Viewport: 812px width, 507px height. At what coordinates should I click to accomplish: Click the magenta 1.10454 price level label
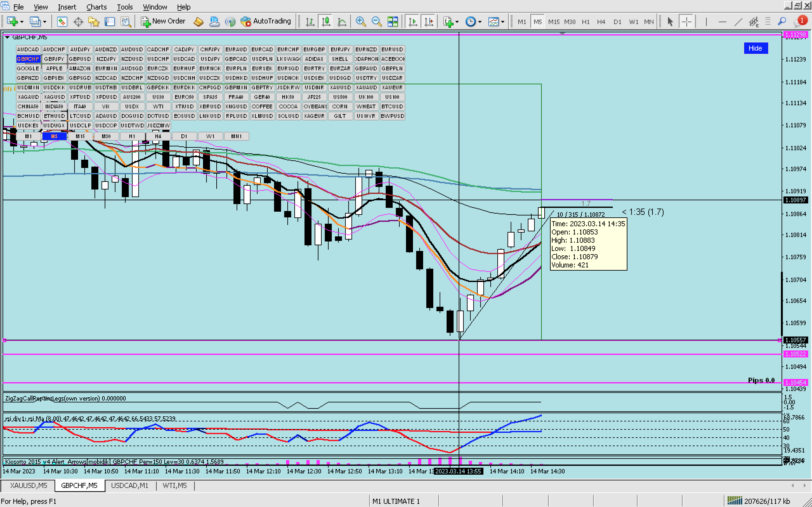(796, 382)
